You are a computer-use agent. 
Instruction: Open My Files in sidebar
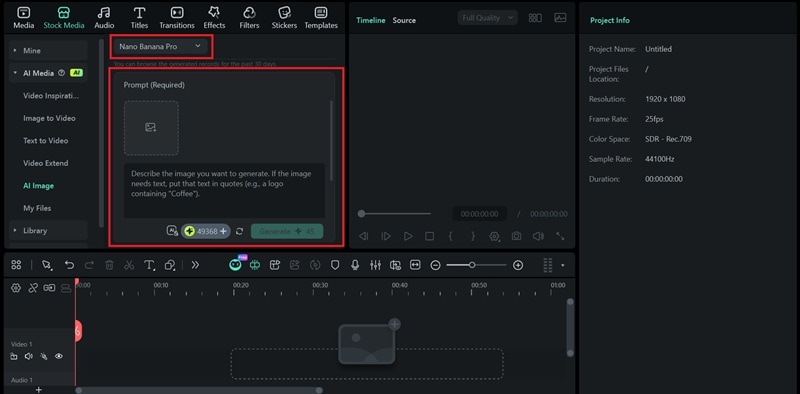point(37,208)
